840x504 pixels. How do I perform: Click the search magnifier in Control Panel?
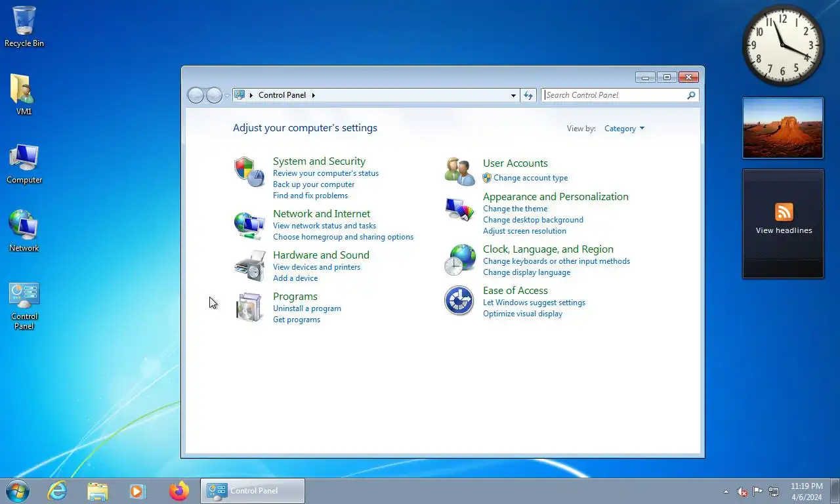691,95
